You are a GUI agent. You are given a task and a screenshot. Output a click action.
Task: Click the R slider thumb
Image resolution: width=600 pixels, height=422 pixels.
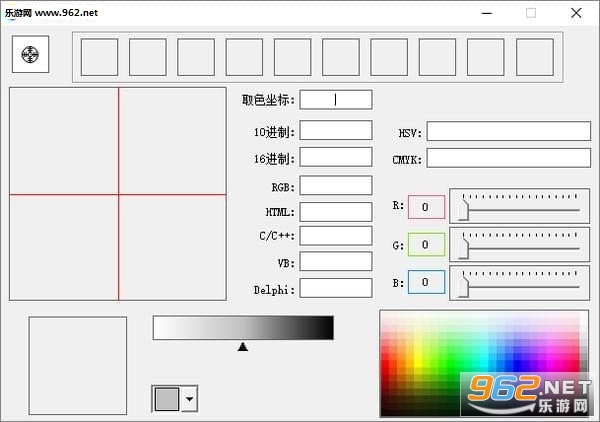[464, 207]
